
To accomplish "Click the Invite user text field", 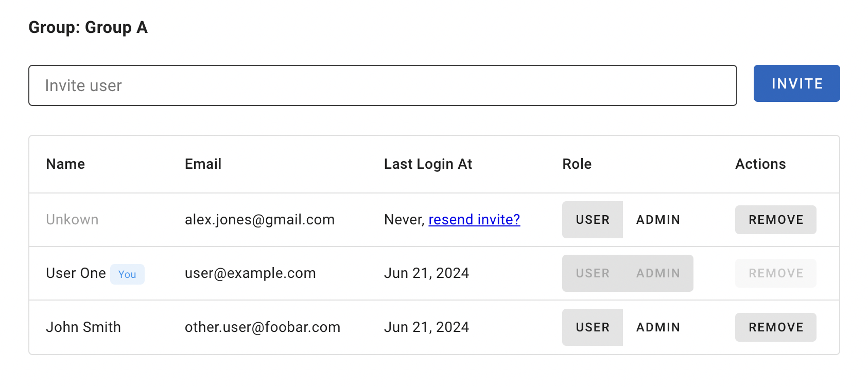I will 383,85.
